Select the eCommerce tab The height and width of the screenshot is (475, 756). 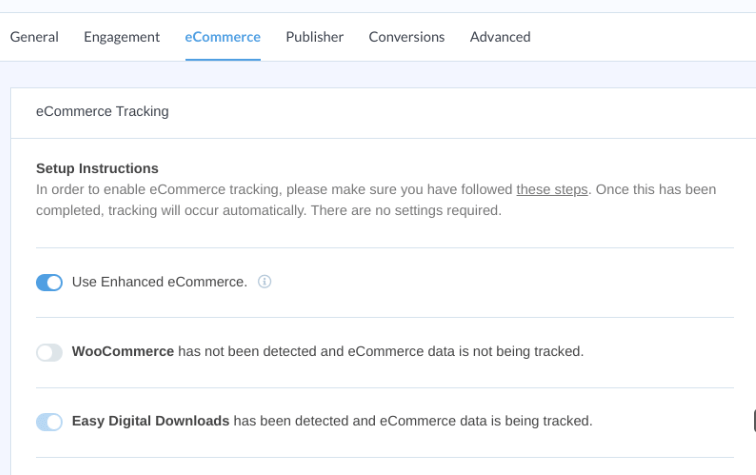(223, 37)
